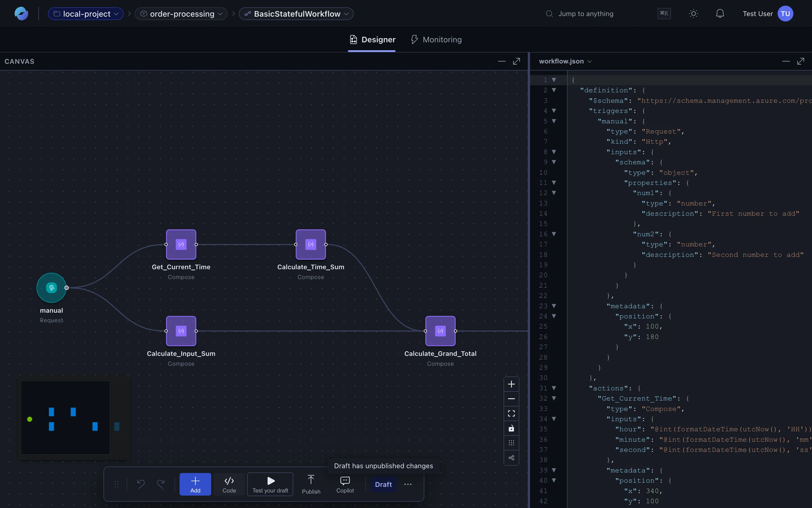The image size is (812, 508).
Task: Click the "$schema" line in code
Action: [690, 100]
